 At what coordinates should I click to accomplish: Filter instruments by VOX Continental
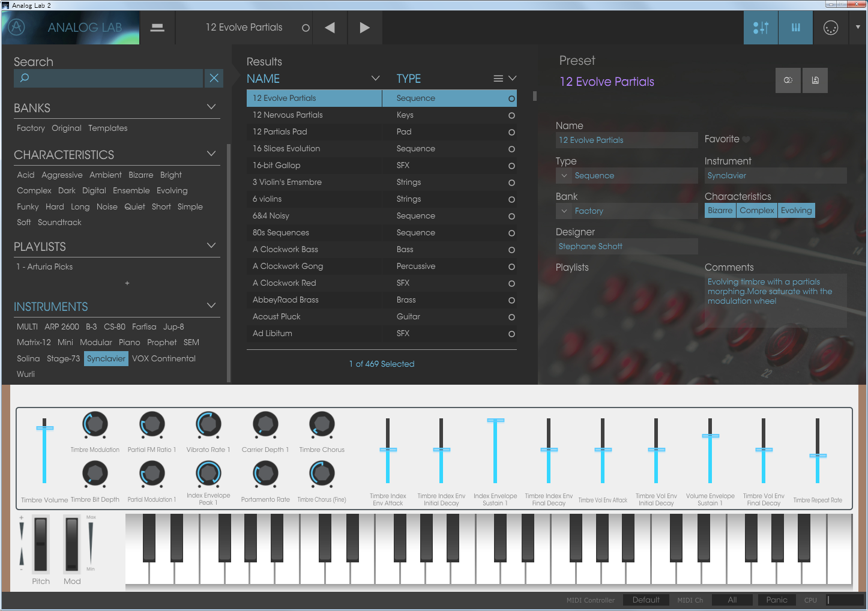coord(164,358)
